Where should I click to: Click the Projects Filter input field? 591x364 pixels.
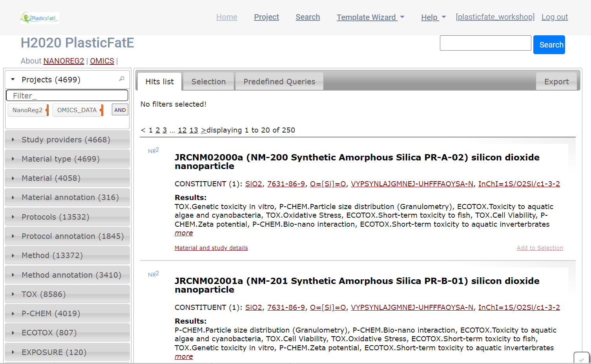(67, 95)
